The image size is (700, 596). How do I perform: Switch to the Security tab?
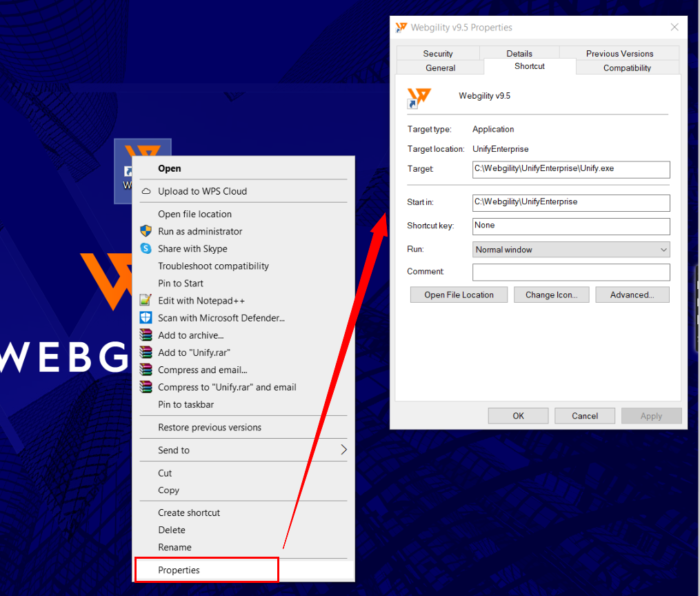tap(438, 54)
